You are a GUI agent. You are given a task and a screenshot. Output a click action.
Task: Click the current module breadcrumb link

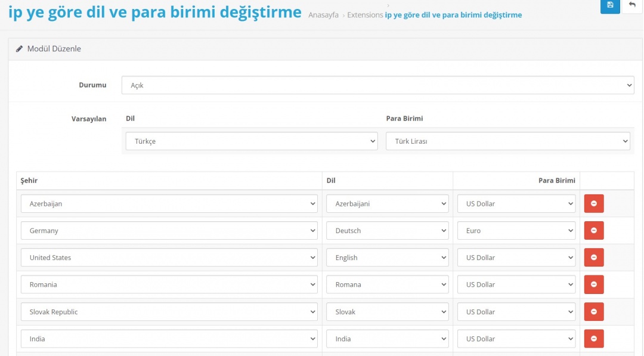tap(453, 15)
